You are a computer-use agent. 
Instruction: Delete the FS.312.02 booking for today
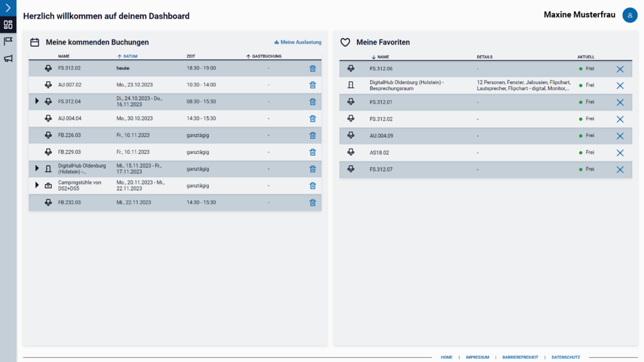pyautogui.click(x=313, y=68)
